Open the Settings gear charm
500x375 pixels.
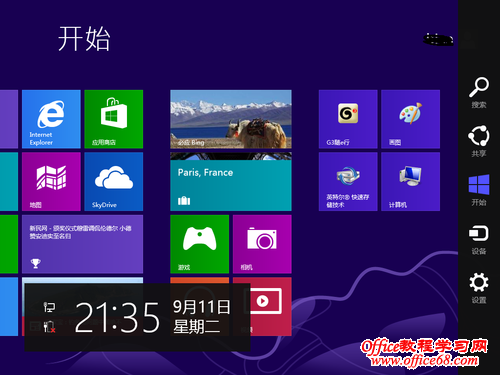coord(479,288)
